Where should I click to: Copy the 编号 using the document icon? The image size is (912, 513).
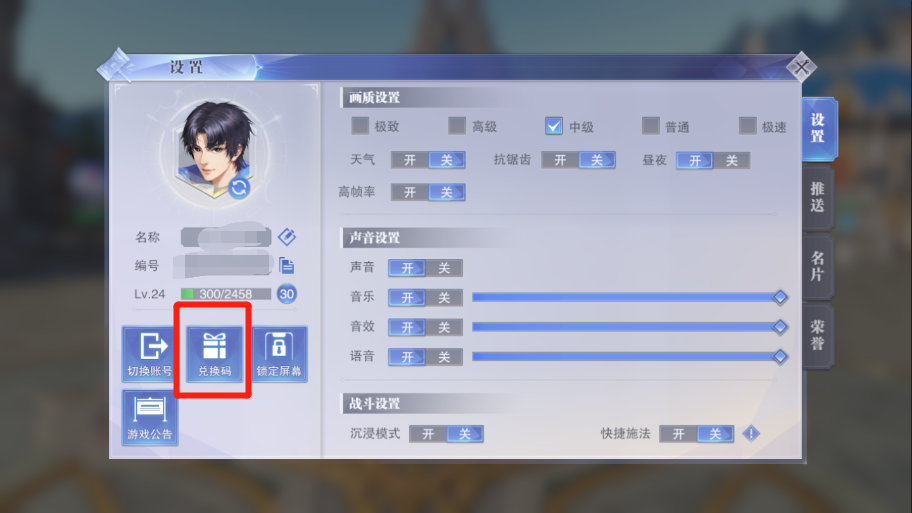pos(287,265)
